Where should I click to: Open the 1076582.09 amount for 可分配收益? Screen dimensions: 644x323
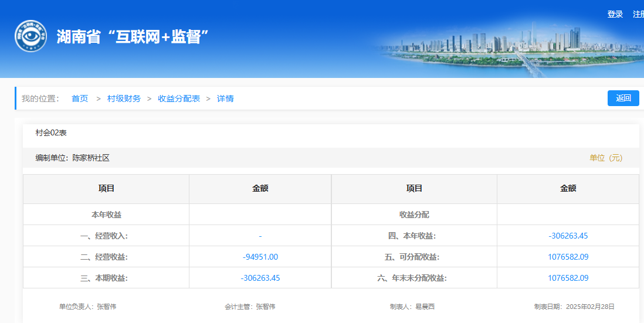pos(568,257)
